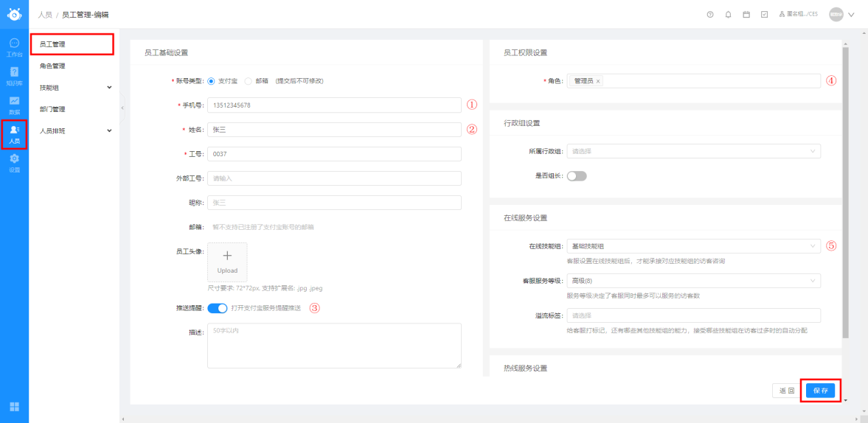
Task: Open the 工作台 workbench icon
Action: (15, 46)
